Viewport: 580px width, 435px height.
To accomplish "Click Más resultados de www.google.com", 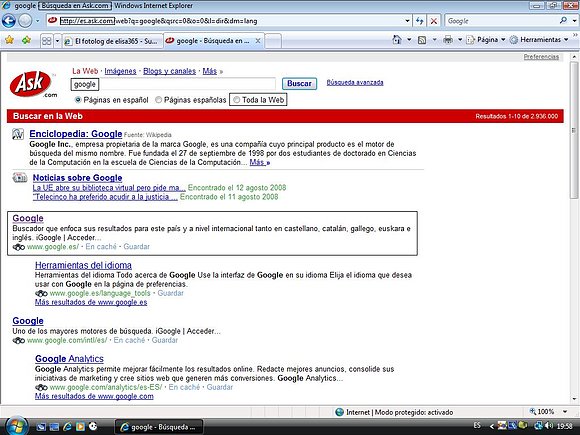I will click(94, 396).
